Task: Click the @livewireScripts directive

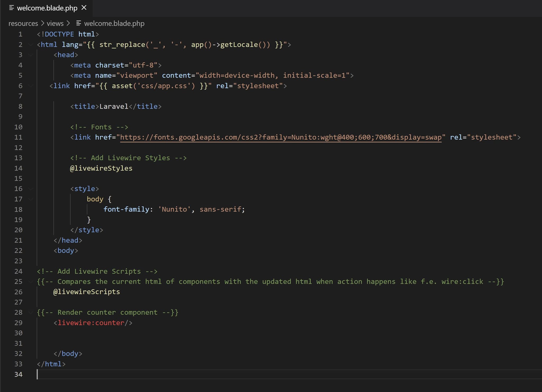Action: [x=87, y=292]
